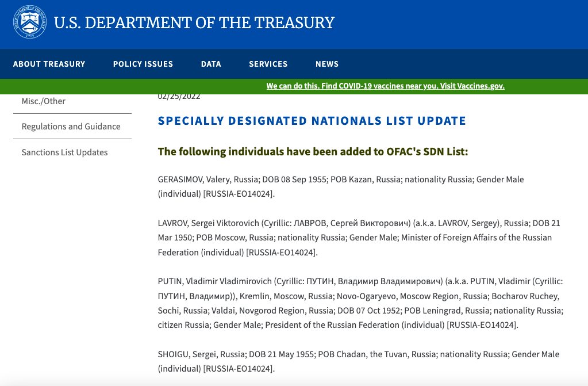
Task: Select the Data navigation item
Action: click(211, 64)
